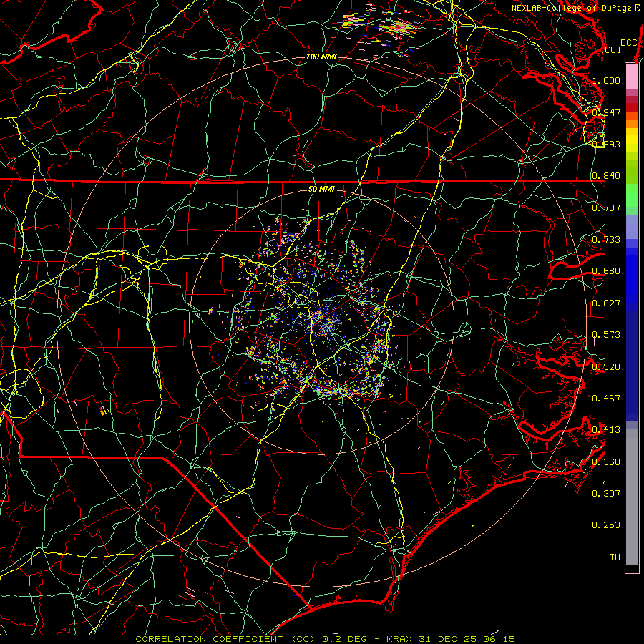This screenshot has width=644, height=644.
Task: Click the 0.627 scale value
Action: (x=607, y=303)
